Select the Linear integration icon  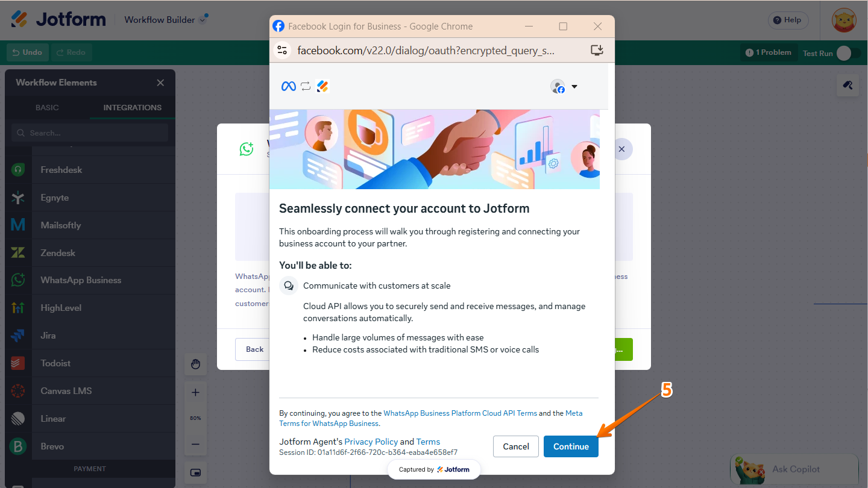(x=18, y=419)
